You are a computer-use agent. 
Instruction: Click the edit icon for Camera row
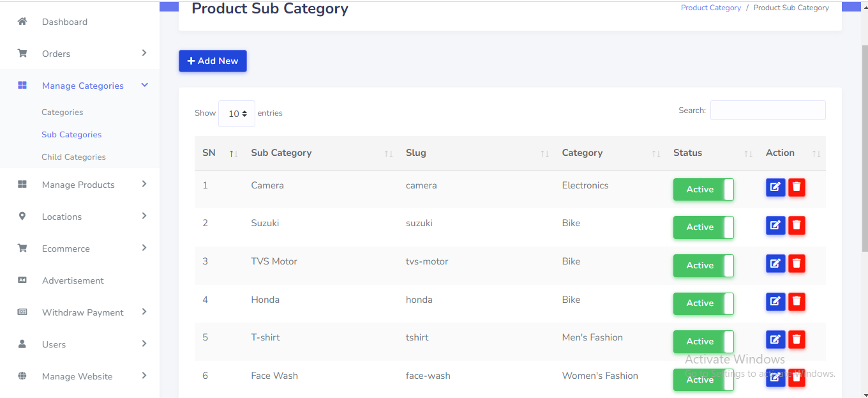coord(775,187)
